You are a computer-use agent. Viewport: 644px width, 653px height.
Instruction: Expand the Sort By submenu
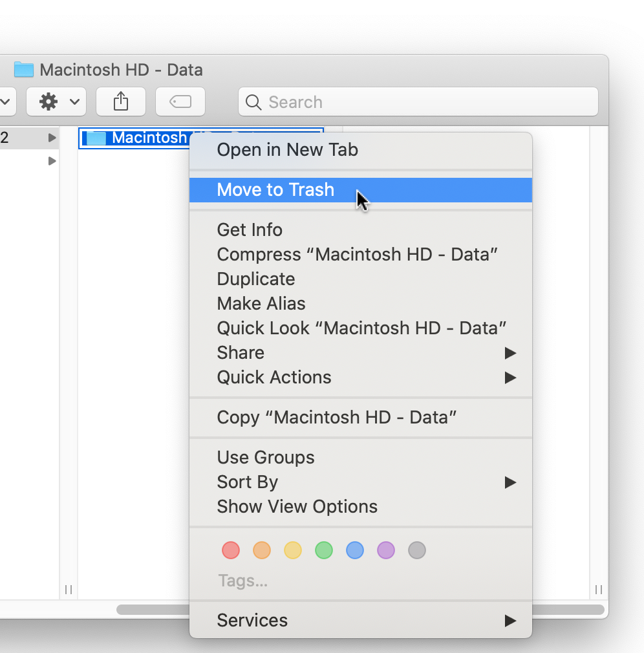pos(361,482)
